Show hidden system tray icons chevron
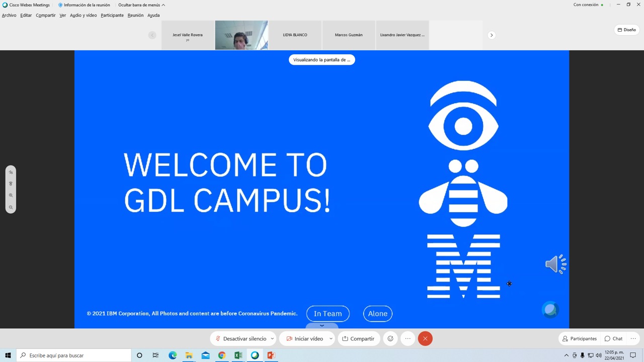 click(x=567, y=355)
